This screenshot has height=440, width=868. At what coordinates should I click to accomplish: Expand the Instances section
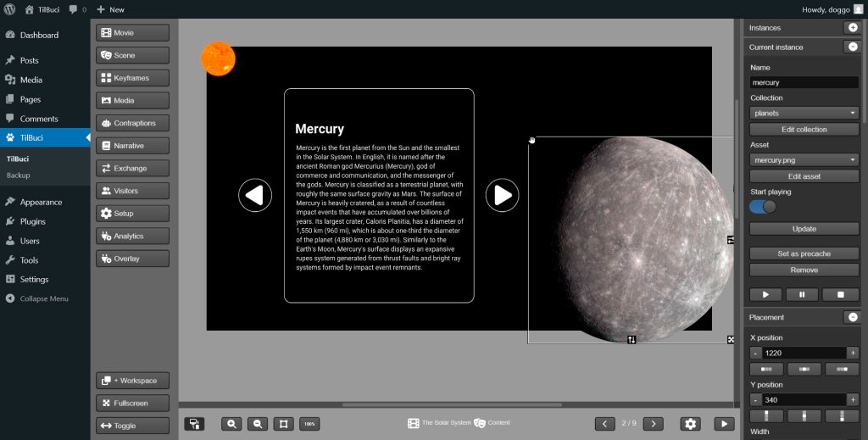tap(852, 28)
